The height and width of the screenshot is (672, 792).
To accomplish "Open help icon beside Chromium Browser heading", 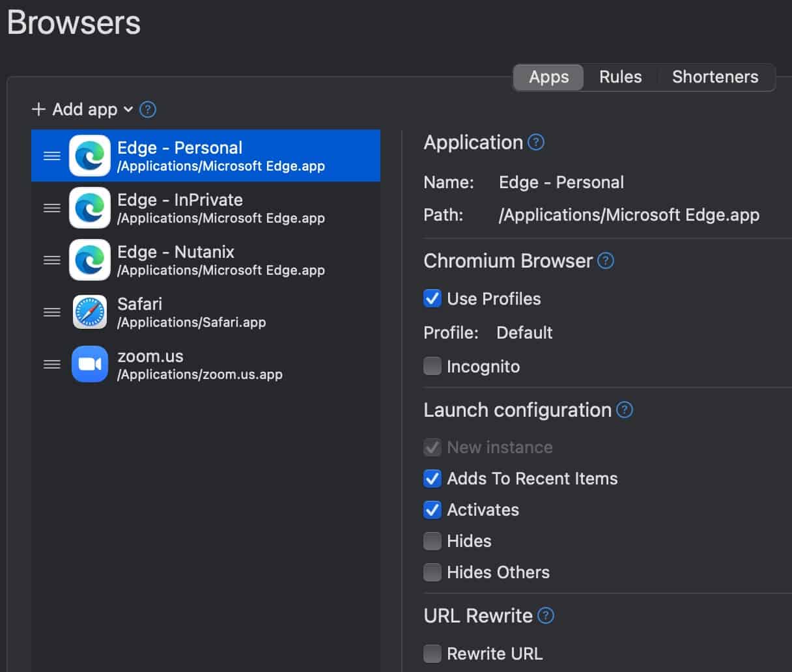I will click(606, 260).
